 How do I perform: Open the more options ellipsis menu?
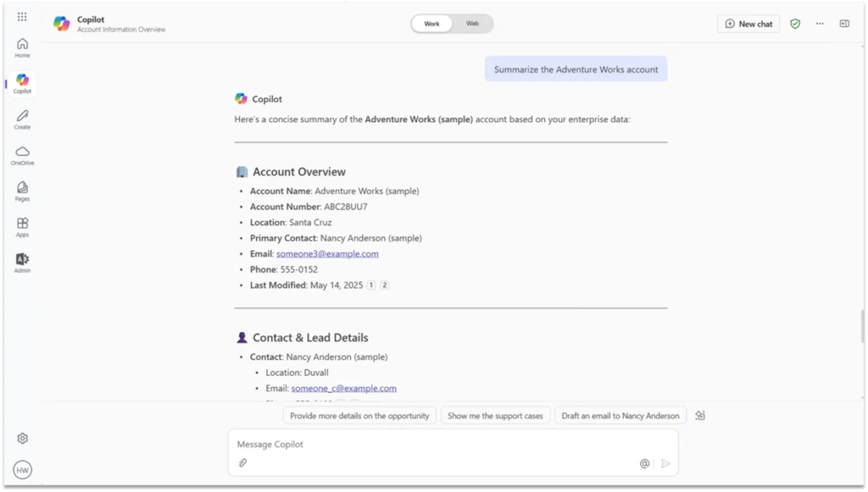point(819,24)
